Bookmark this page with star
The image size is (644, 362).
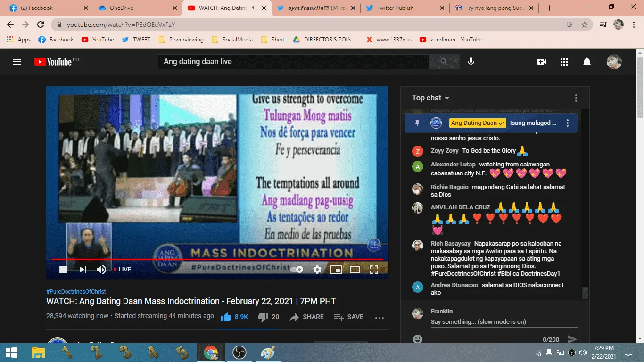pyautogui.click(x=585, y=25)
